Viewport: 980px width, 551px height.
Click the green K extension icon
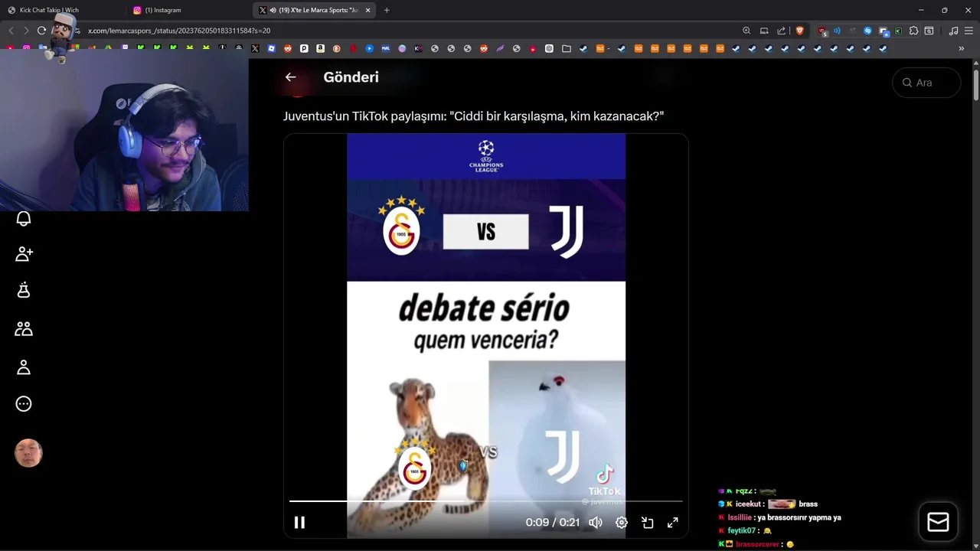pyautogui.click(x=898, y=31)
